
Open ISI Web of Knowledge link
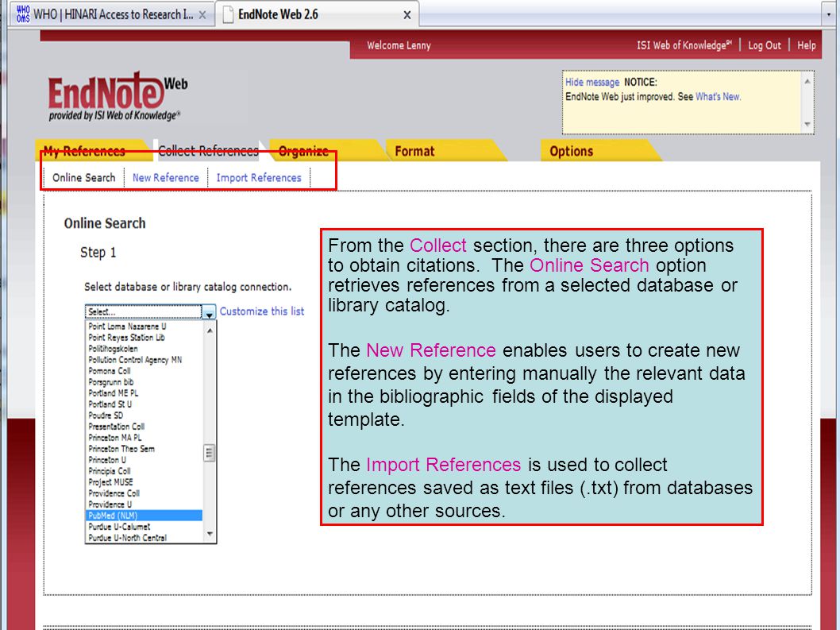pos(684,45)
